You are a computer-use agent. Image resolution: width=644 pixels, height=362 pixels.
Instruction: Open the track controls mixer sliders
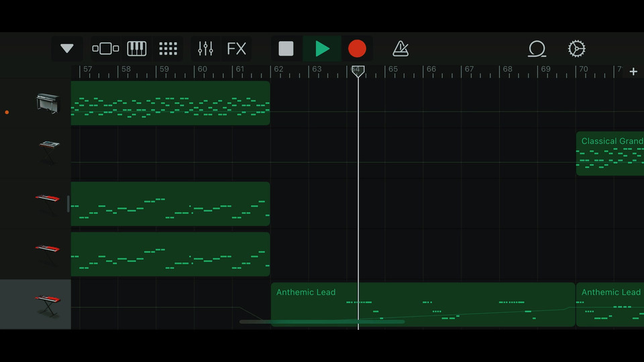tap(205, 48)
